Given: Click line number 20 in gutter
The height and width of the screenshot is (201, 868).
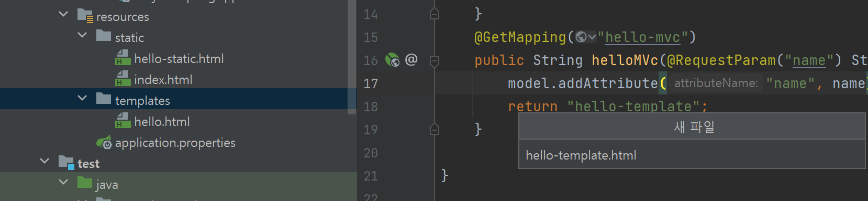Looking at the screenshot, I should (371, 153).
